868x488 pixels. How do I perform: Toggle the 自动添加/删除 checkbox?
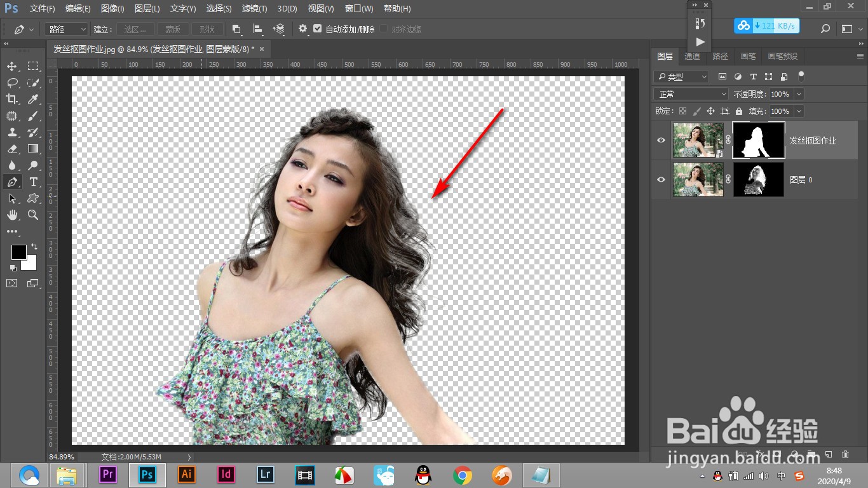(x=318, y=29)
